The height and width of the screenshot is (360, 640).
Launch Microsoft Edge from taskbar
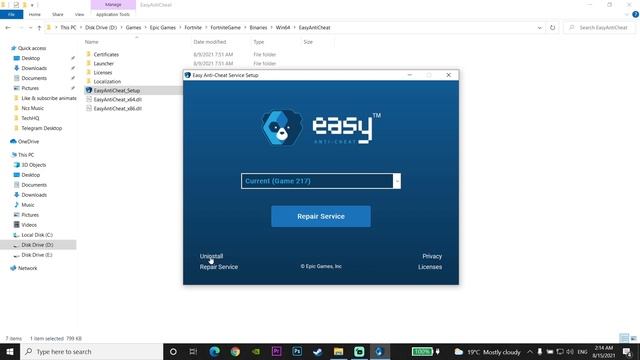214,352
